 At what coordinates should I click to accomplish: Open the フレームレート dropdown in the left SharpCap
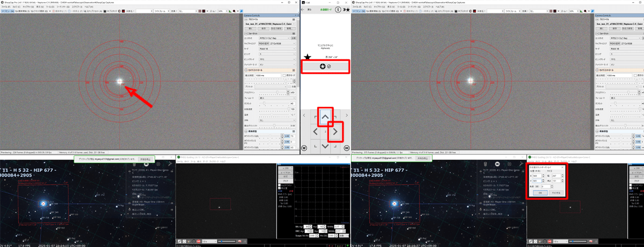coord(277,98)
